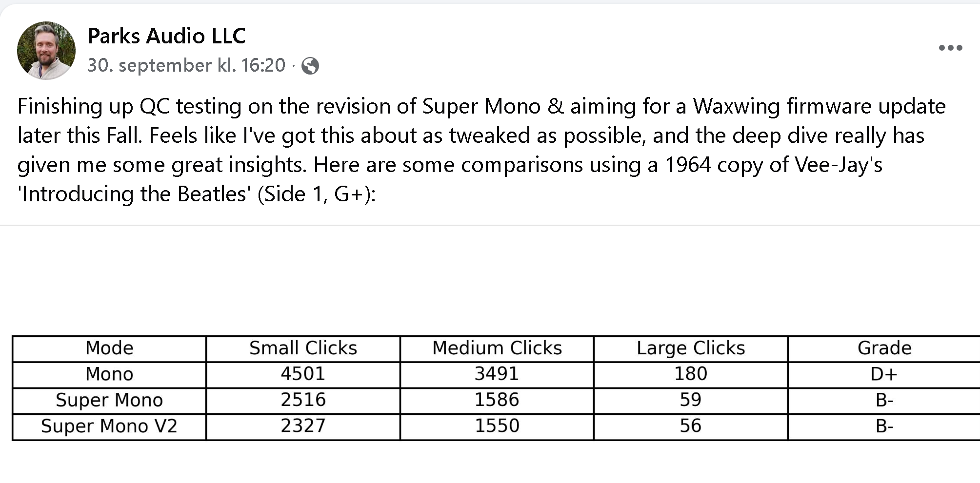Open the three-dot post options menu
Image resolution: width=980 pixels, height=483 pixels.
[x=950, y=48]
